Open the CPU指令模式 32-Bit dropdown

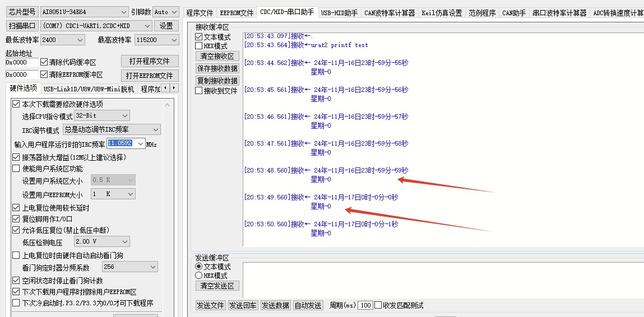[x=102, y=116]
